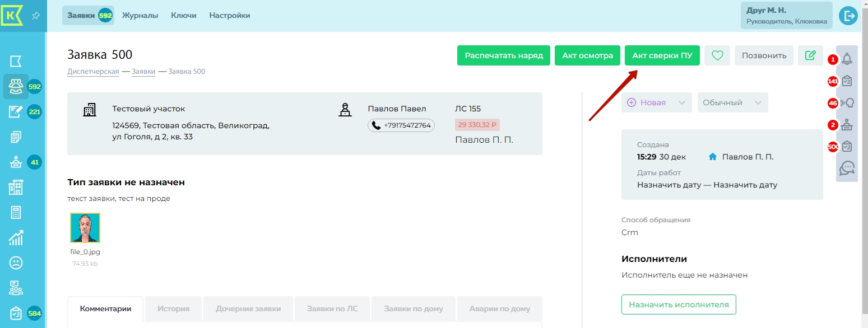Open sidebar growth chart icon
The height and width of the screenshot is (328, 868).
[16, 238]
